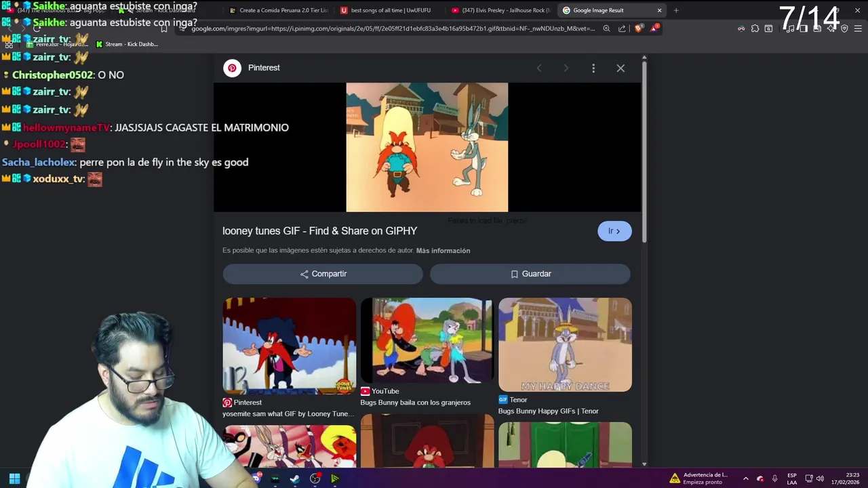This screenshot has height=488, width=868.
Task: Click the masked-face extension icon in toolbar
Action: pos(741,28)
